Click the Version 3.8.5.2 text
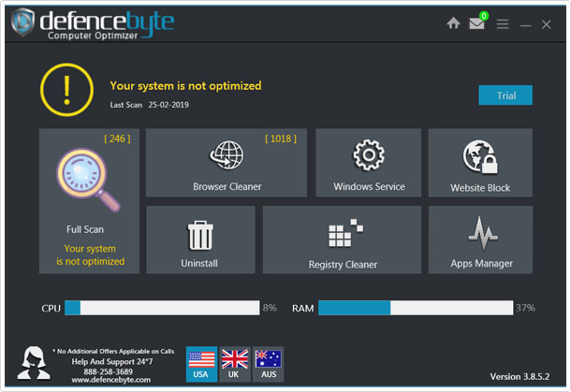Screen dimensions: 571x392 [x=520, y=376]
